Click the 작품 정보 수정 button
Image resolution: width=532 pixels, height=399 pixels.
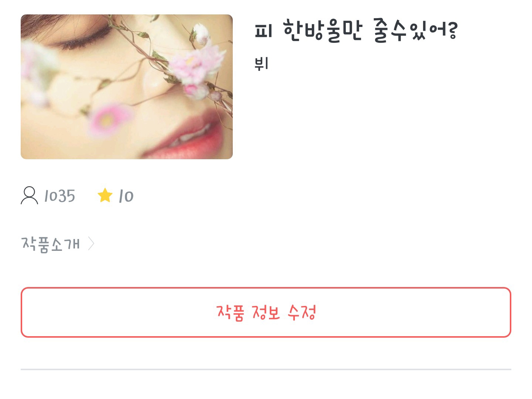(266, 312)
